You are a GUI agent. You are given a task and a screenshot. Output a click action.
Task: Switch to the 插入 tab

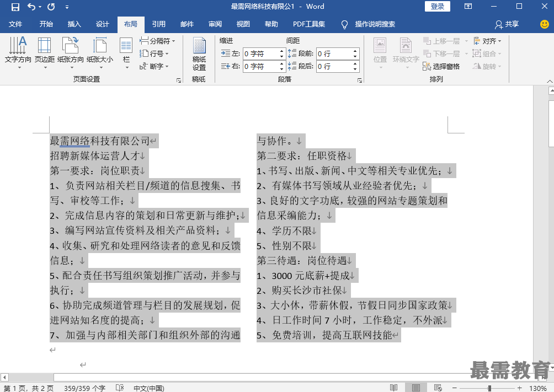click(74, 24)
